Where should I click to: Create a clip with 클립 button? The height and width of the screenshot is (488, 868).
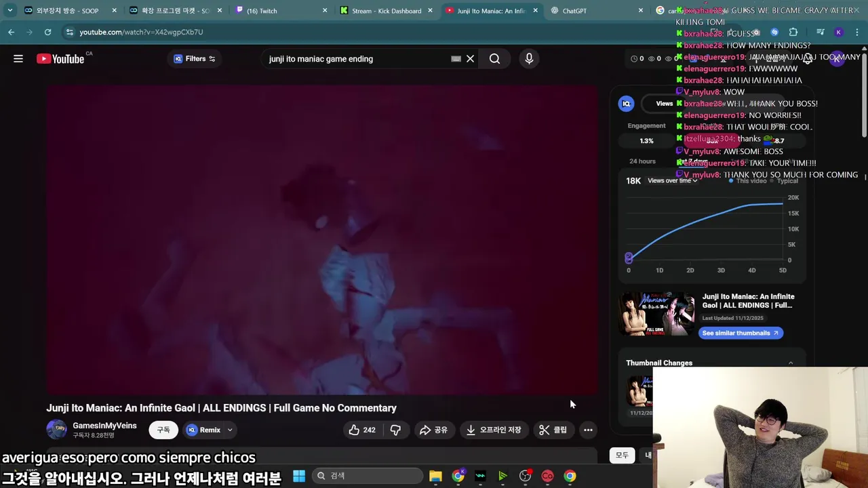tap(553, 430)
